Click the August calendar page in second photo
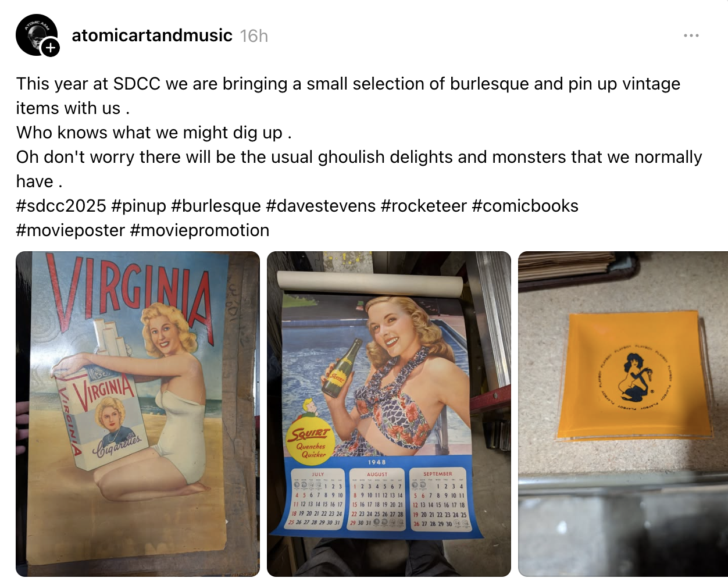Image resolution: width=728 pixels, height=585 pixels. point(377,498)
